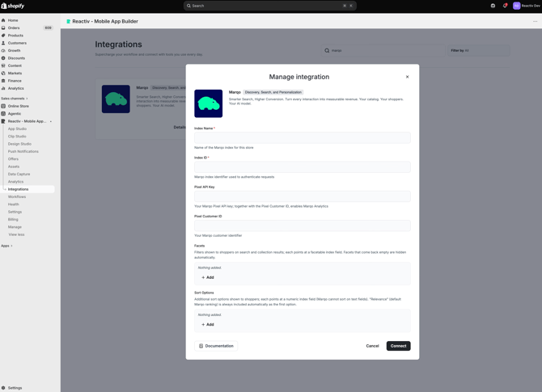
Task: Click the Shopify logo icon
Action: pos(4,6)
